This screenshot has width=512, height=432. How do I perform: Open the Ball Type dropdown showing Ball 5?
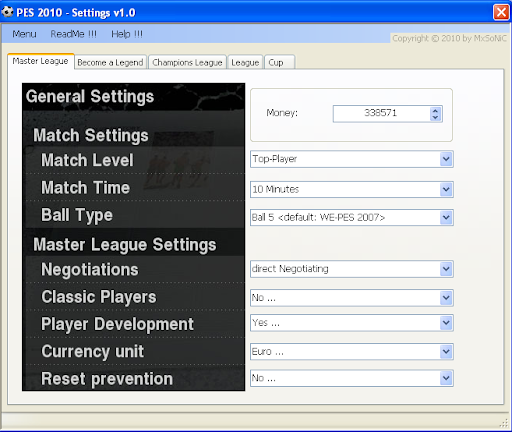[x=352, y=217]
